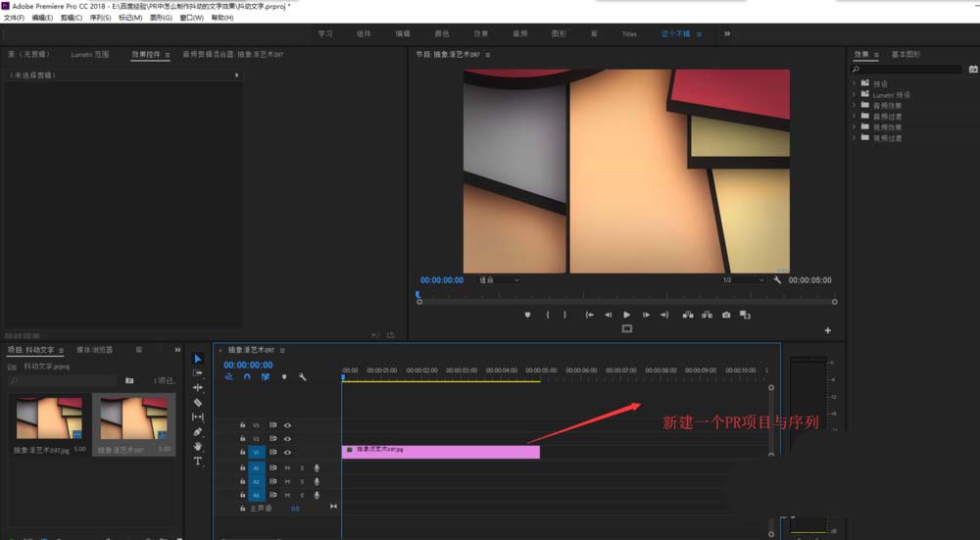Toggle lock on the top video track
The height and width of the screenshot is (540, 980).
(x=242, y=425)
